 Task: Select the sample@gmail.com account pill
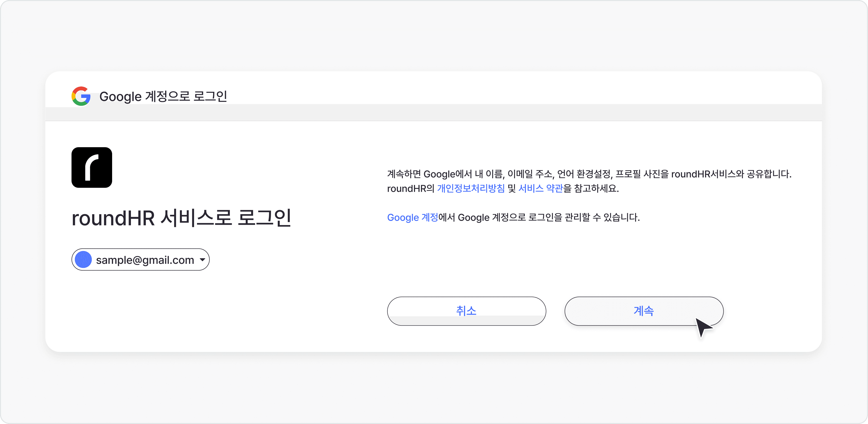tap(140, 259)
